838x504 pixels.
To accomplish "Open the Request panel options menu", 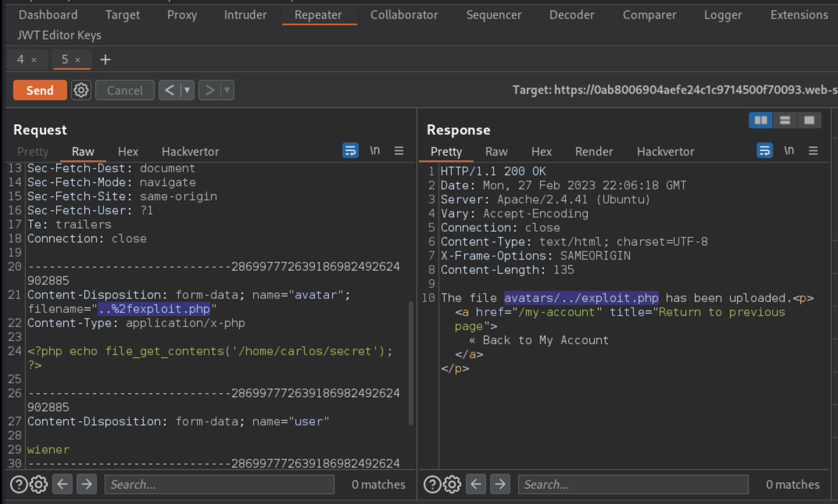I will [x=399, y=151].
